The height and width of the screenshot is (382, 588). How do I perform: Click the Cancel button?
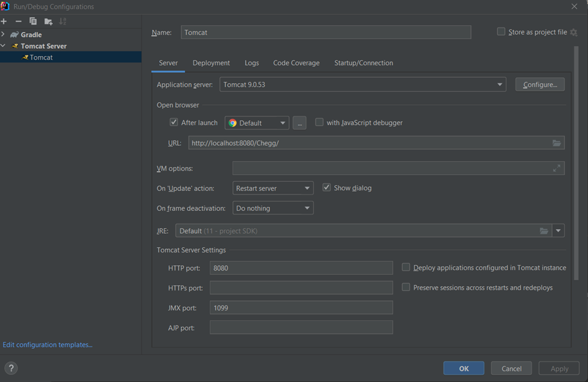coord(511,368)
